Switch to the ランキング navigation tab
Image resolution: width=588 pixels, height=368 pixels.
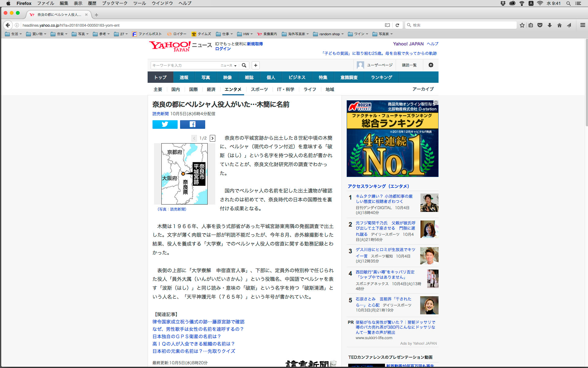[381, 77]
